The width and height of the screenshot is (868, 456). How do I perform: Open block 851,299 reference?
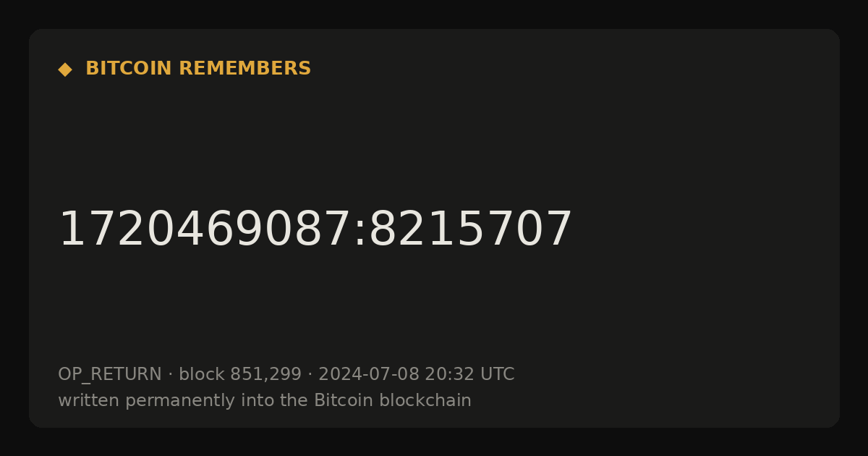(240, 375)
